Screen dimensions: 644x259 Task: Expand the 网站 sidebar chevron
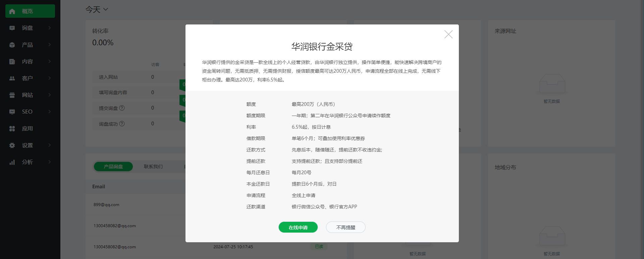pyautogui.click(x=50, y=95)
